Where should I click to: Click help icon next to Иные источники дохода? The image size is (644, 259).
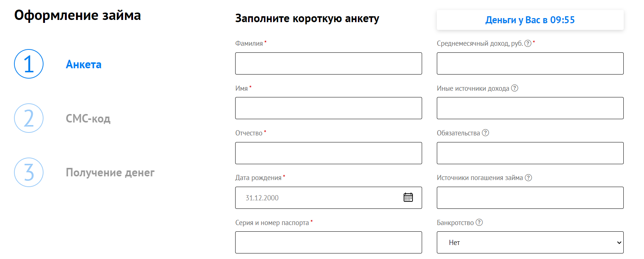click(x=515, y=88)
